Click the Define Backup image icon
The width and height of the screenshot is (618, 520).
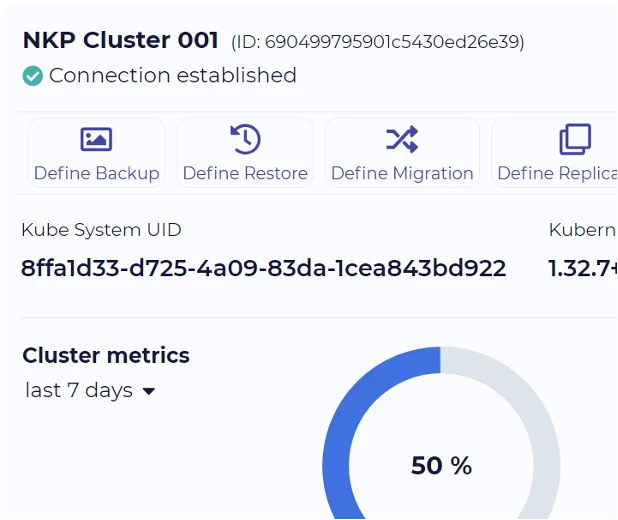pos(96,139)
